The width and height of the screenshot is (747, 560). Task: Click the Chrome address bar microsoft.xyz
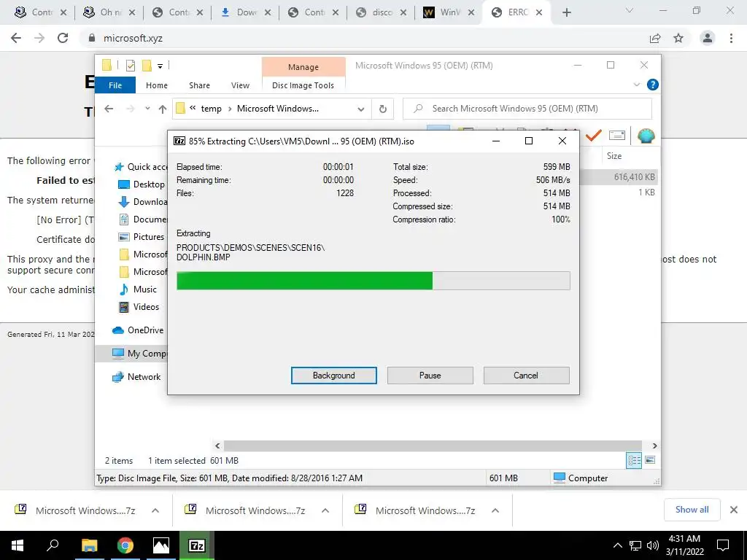(x=133, y=38)
